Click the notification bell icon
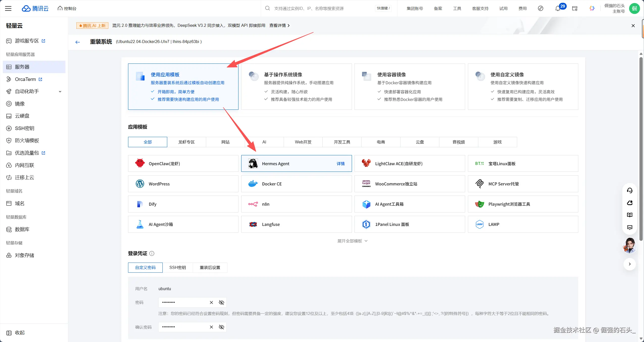This screenshot has height=342, width=644. tap(558, 9)
